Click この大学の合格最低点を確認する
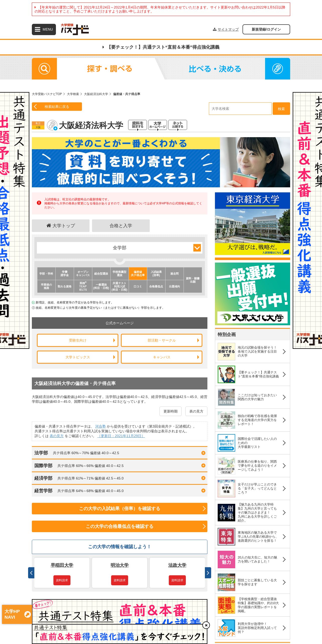Viewport: 322px width, 644px height. point(120,526)
